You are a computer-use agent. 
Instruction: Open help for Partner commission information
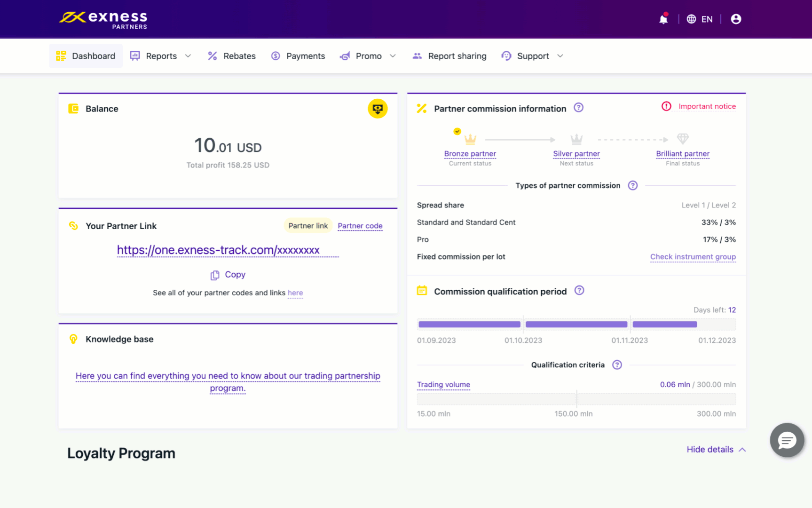click(579, 108)
